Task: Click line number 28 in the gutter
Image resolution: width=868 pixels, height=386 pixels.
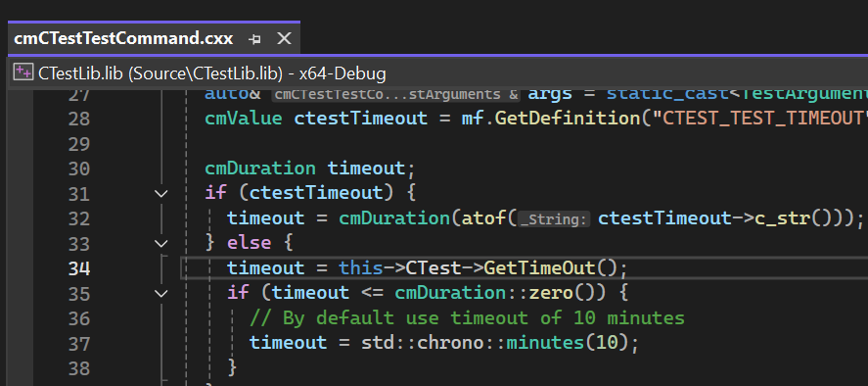Action: pyautogui.click(x=78, y=119)
